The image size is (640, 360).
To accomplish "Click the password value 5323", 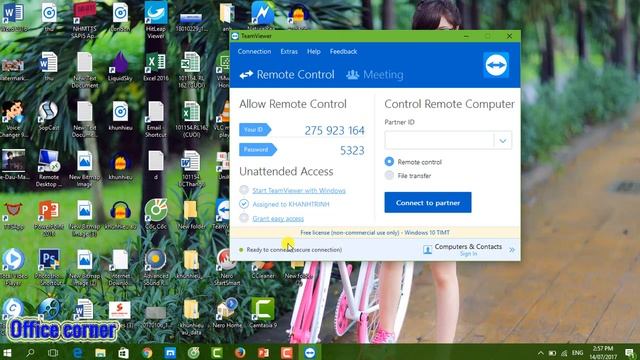I will 352,151.
